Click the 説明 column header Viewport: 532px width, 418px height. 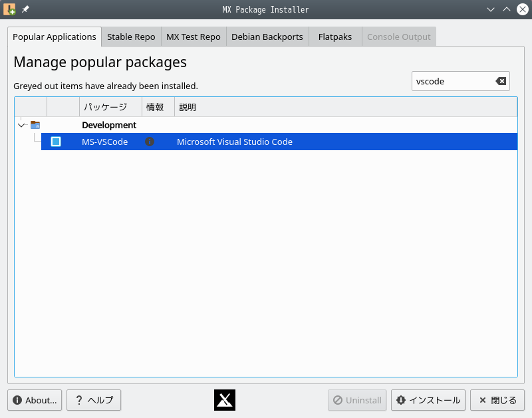[x=346, y=107]
